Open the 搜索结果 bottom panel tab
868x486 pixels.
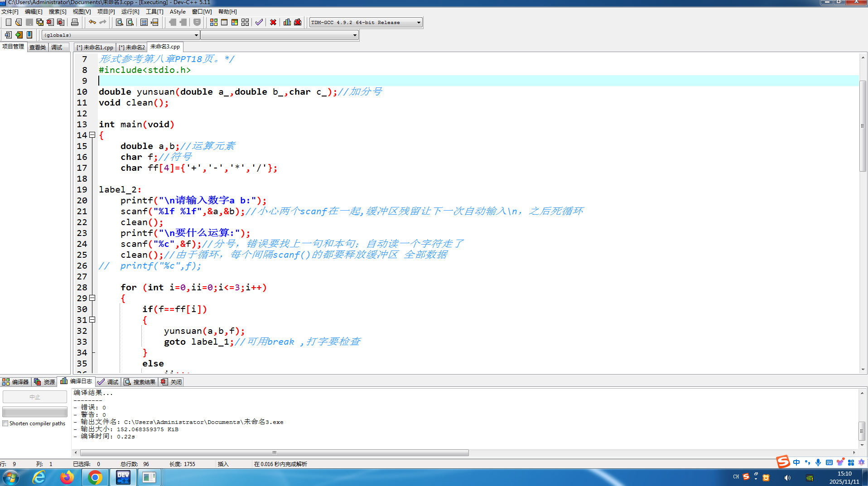[140, 382]
